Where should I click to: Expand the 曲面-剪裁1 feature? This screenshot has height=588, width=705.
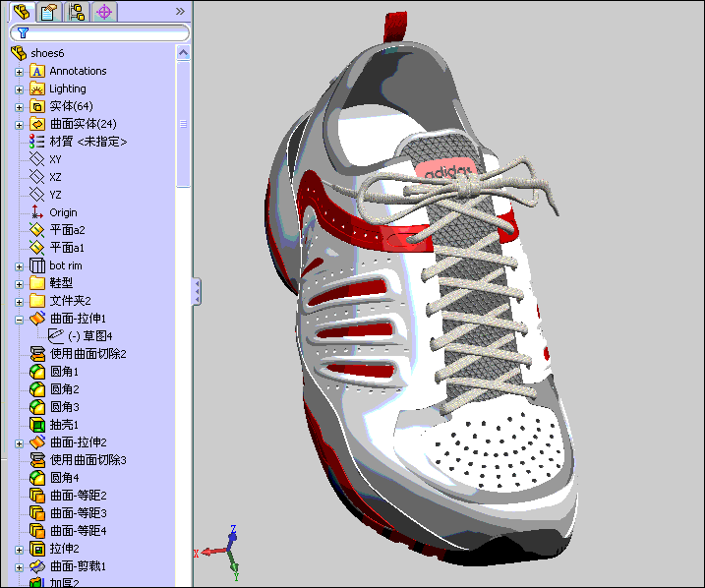point(19,567)
